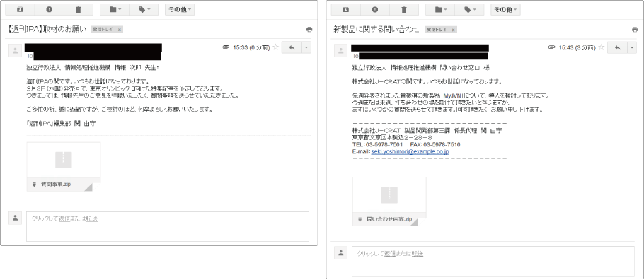Archive the 取材のお願い email in left window
The image size is (644, 280).
click(20, 9)
